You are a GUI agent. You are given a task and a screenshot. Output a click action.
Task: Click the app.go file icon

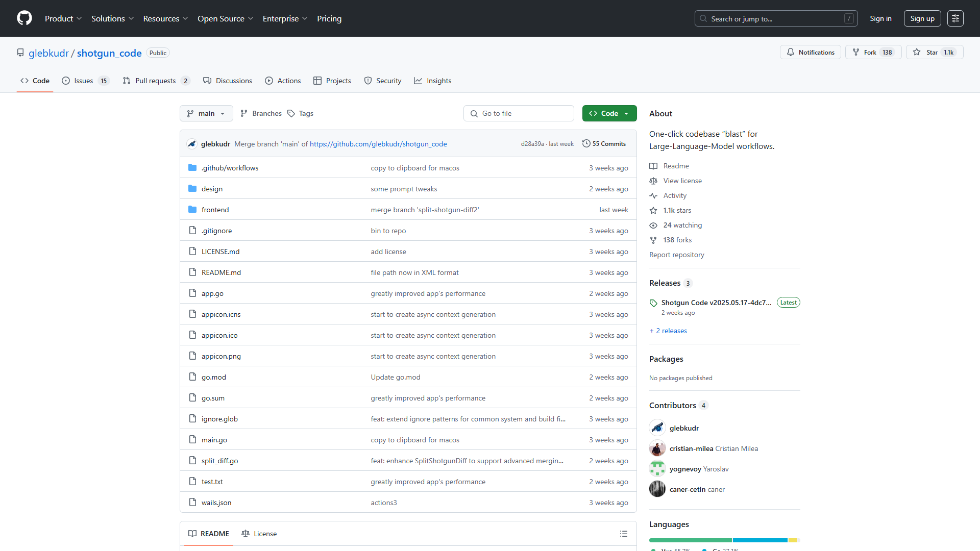coord(192,293)
